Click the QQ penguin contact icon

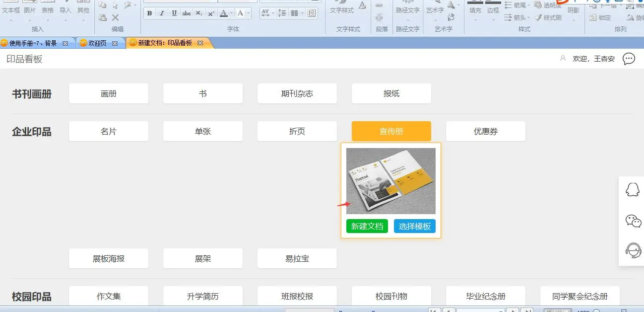[632, 189]
